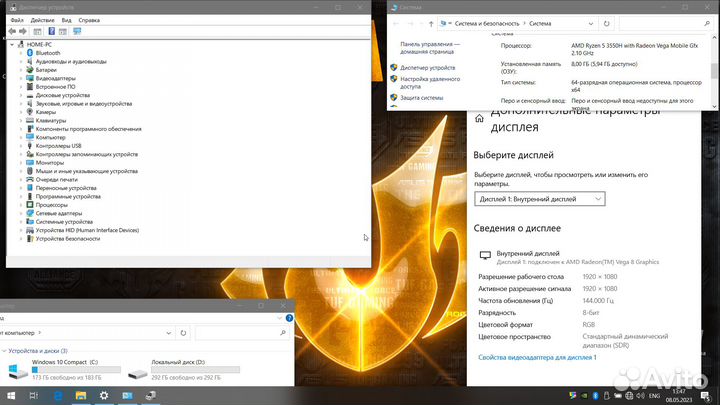Click shield icon beside Диспетчер устройств link
This screenshot has height=405, width=720.
click(394, 68)
